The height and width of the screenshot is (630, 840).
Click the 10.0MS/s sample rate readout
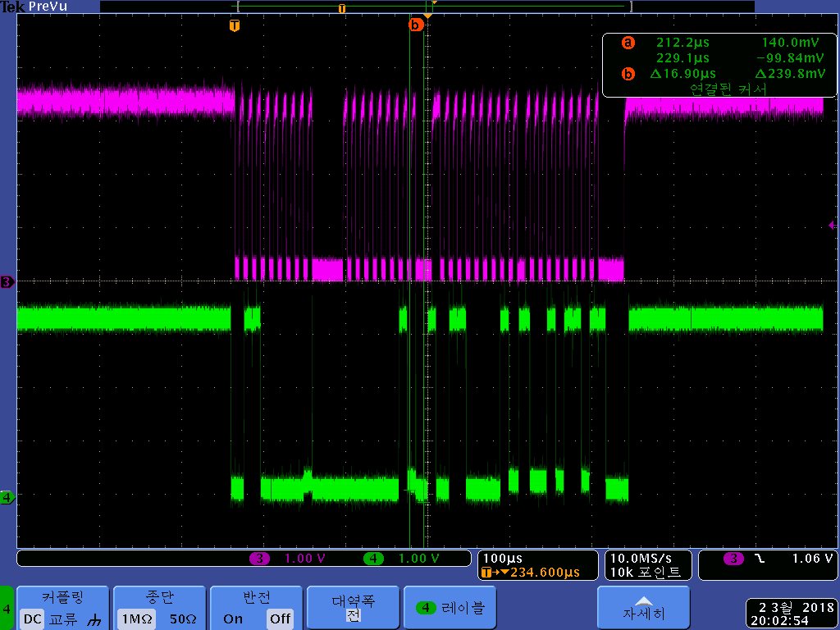click(641, 559)
